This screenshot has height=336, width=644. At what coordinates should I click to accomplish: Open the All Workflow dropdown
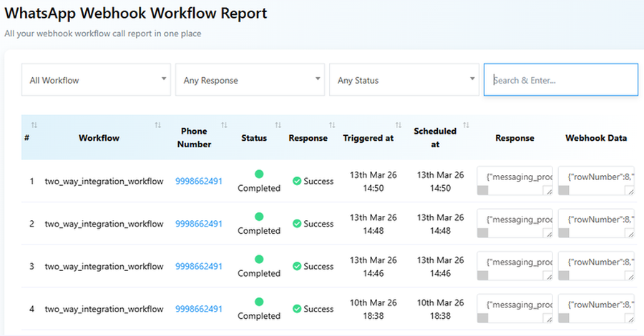tap(96, 80)
